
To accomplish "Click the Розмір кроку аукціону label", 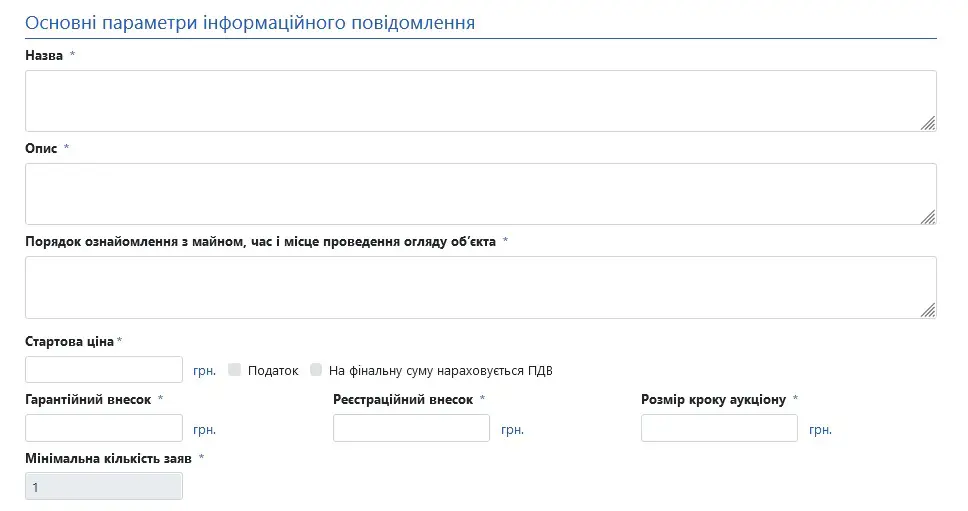I will [x=713, y=400].
